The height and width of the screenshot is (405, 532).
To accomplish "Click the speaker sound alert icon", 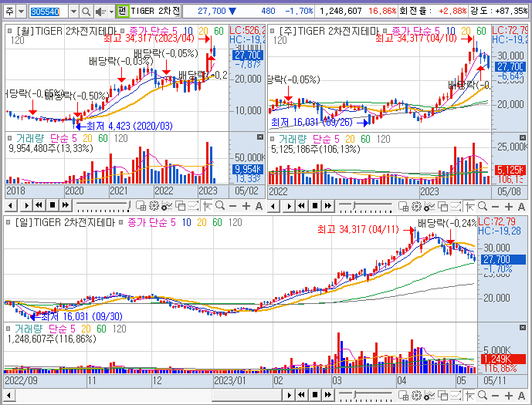I will pyautogui.click(x=100, y=12).
